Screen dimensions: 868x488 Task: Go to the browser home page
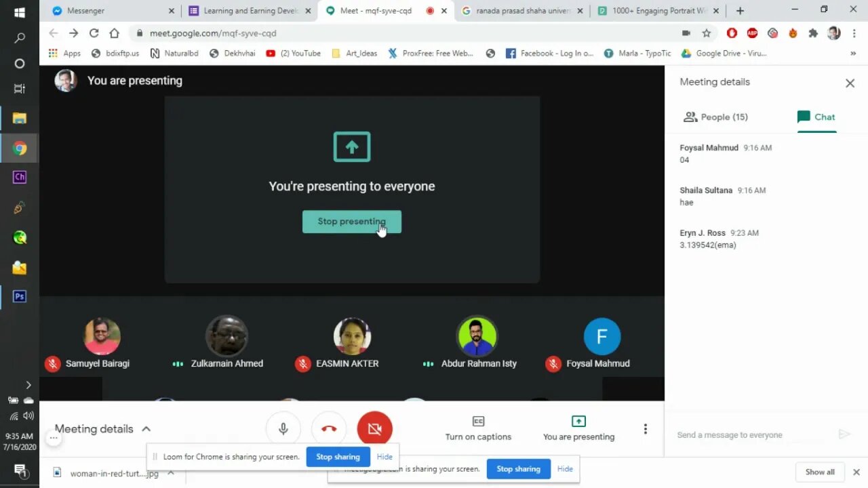[x=115, y=33]
